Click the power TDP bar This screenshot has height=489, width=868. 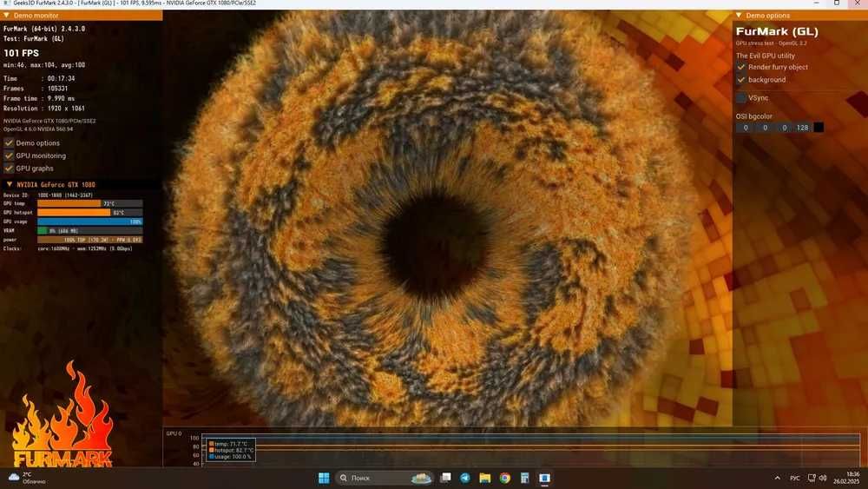coord(89,240)
